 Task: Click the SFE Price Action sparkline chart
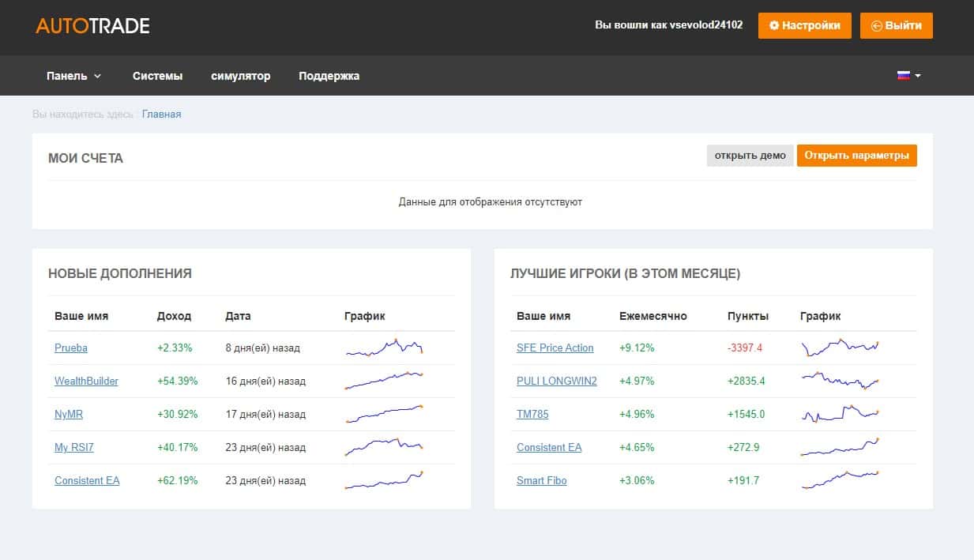[840, 348]
